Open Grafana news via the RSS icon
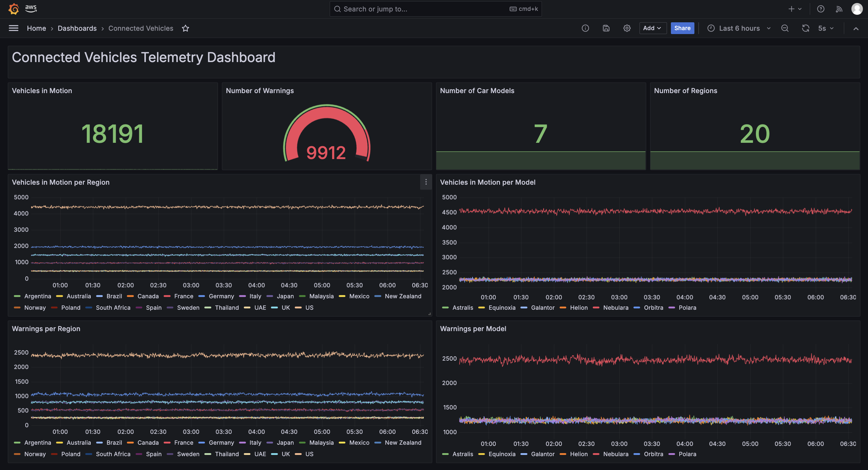 pos(839,9)
